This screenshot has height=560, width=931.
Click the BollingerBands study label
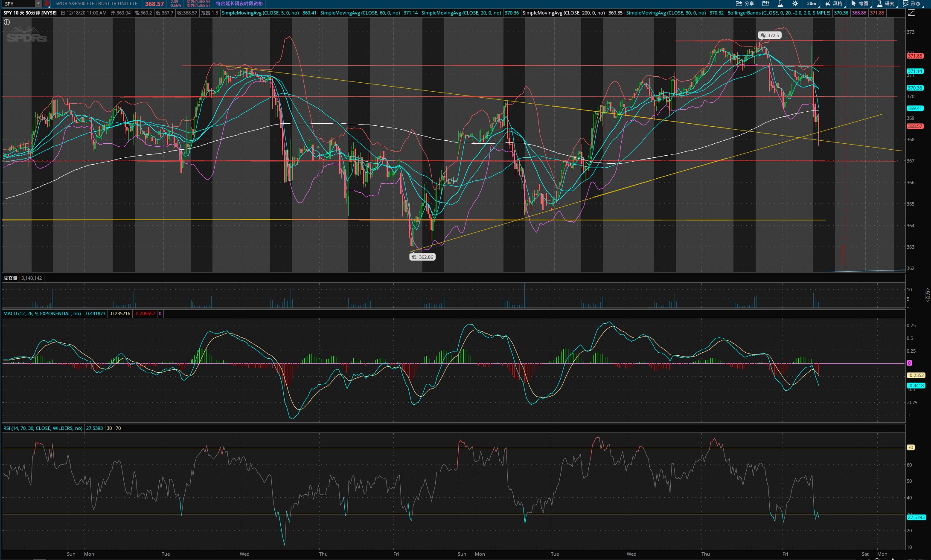pyautogui.click(x=779, y=13)
